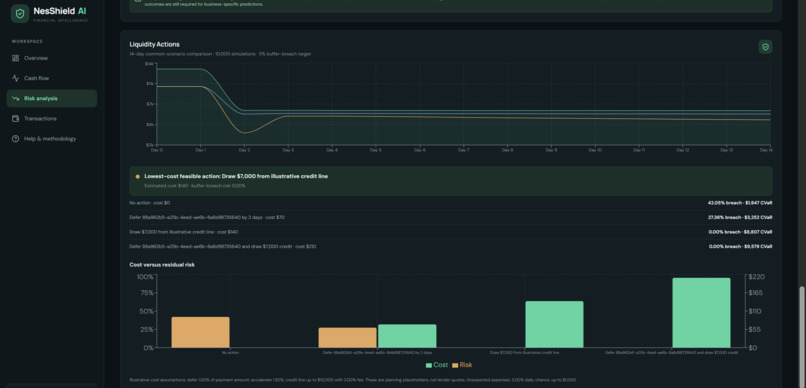
Task: Click the green cost bar for Defer by 2 days
Action: [407, 336]
